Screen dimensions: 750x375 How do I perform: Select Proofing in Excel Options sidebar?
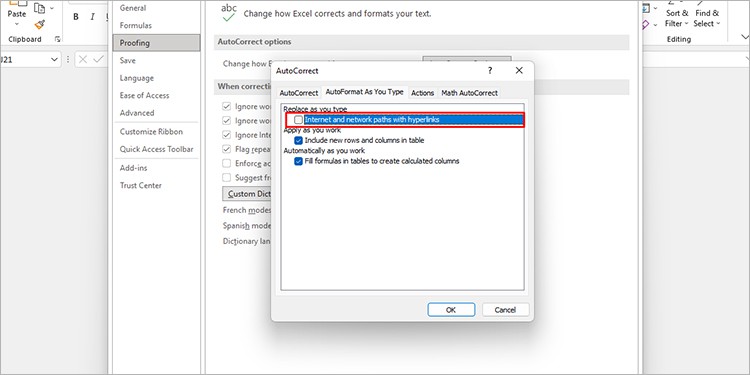pos(156,43)
